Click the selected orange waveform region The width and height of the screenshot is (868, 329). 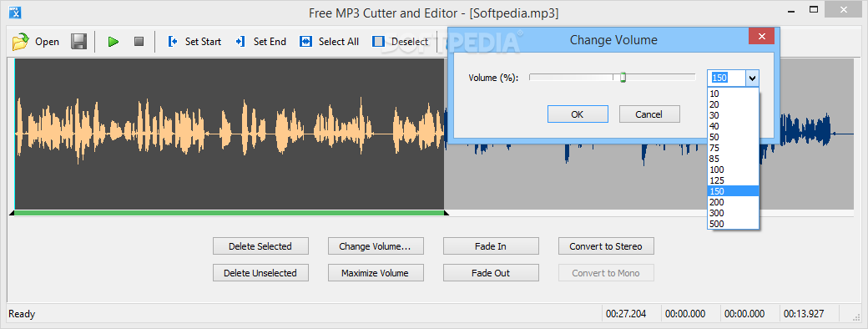click(230, 134)
